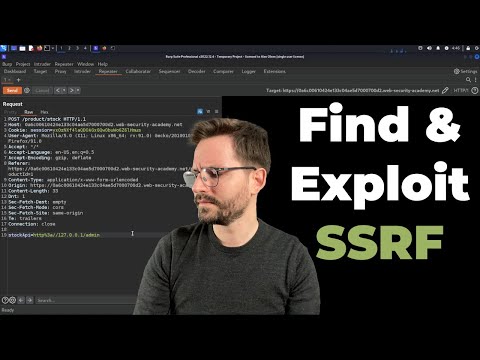Switch to the Proxy tab
The image size is (480, 360).
pos(60,71)
